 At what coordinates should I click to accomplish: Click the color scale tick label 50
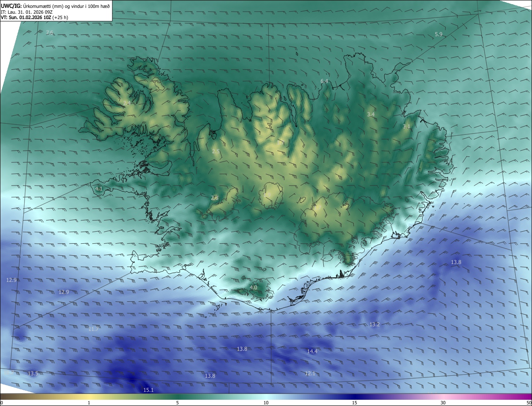529,403
